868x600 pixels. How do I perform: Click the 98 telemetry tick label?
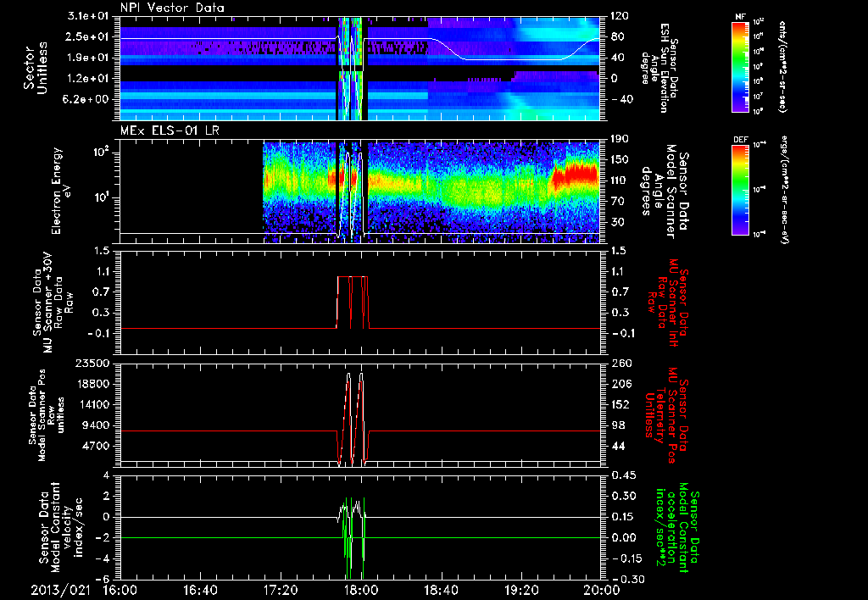click(x=617, y=425)
